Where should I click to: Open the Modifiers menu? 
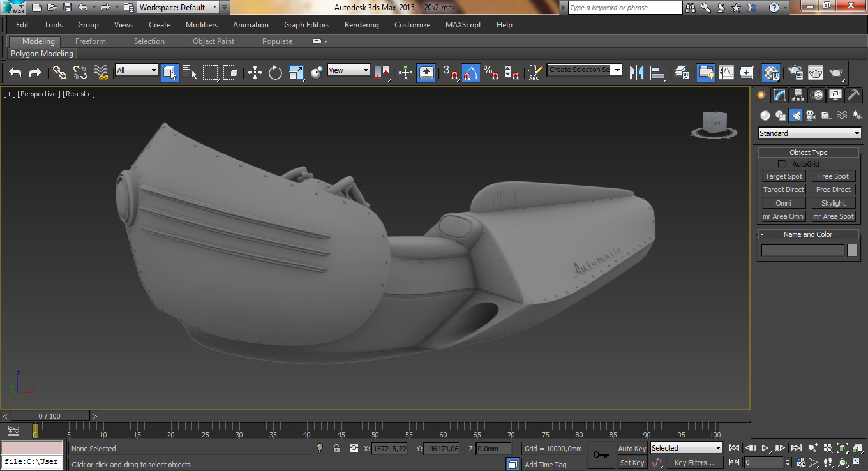[202, 25]
